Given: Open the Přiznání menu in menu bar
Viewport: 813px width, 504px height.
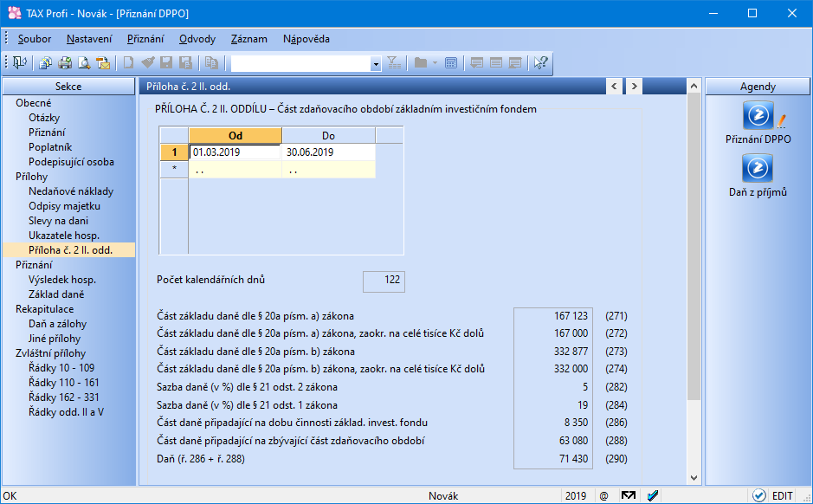Looking at the screenshot, I should click(145, 39).
